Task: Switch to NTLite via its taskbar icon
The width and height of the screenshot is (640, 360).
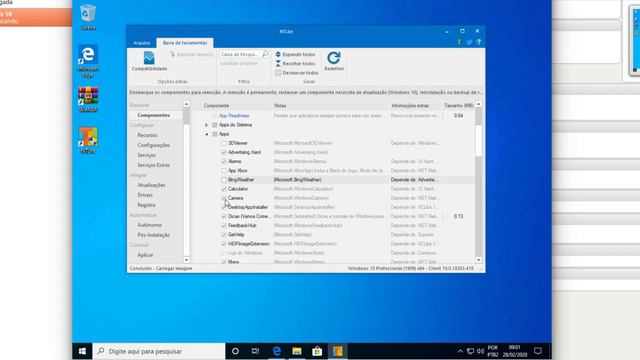Action: pos(338,351)
